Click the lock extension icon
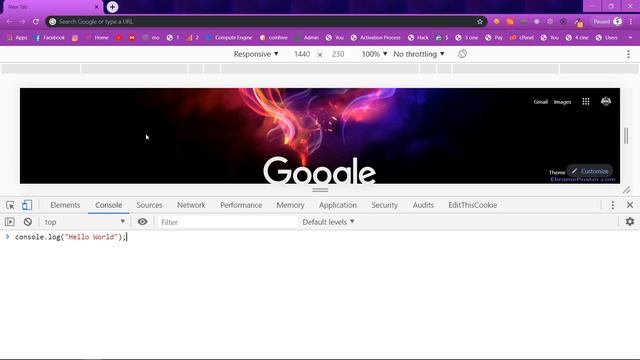 (579, 22)
